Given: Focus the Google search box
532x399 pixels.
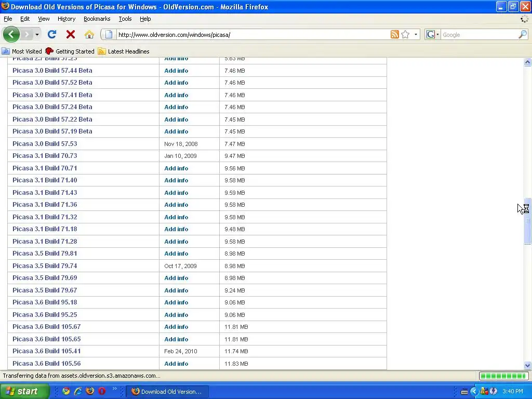Looking at the screenshot, I should 479,35.
